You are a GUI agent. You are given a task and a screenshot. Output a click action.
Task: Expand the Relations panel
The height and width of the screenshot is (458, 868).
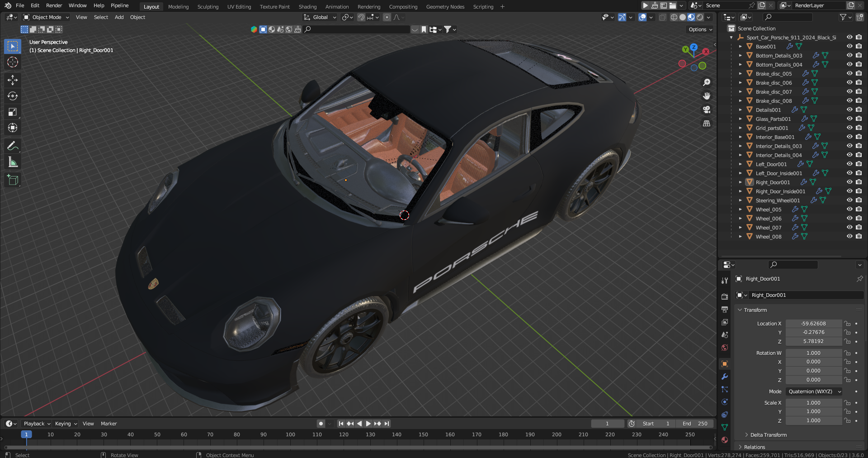point(754,447)
